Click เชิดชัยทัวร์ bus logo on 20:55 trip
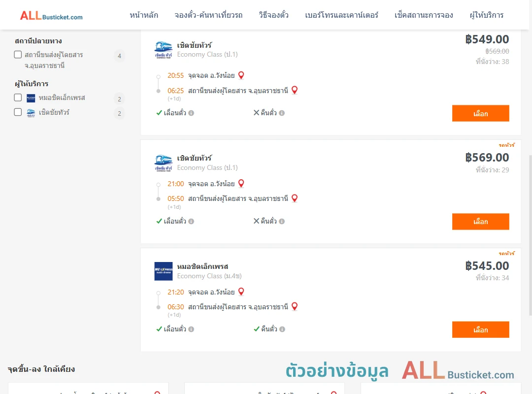Image resolution: width=532 pixels, height=394 pixels. coord(163,50)
